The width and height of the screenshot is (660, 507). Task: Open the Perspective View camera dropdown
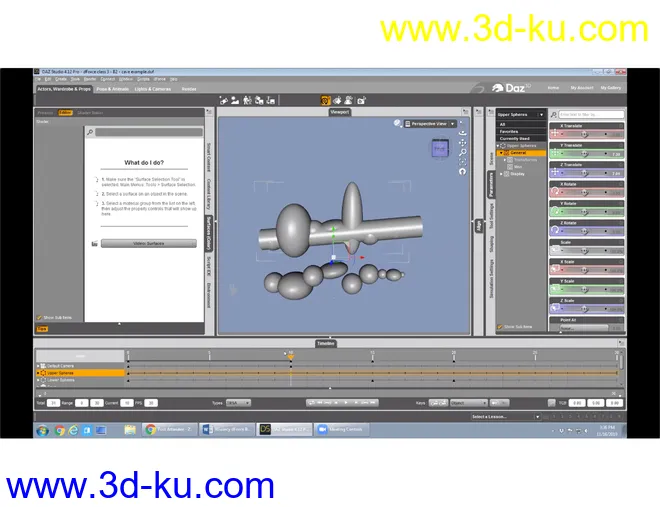(x=430, y=123)
